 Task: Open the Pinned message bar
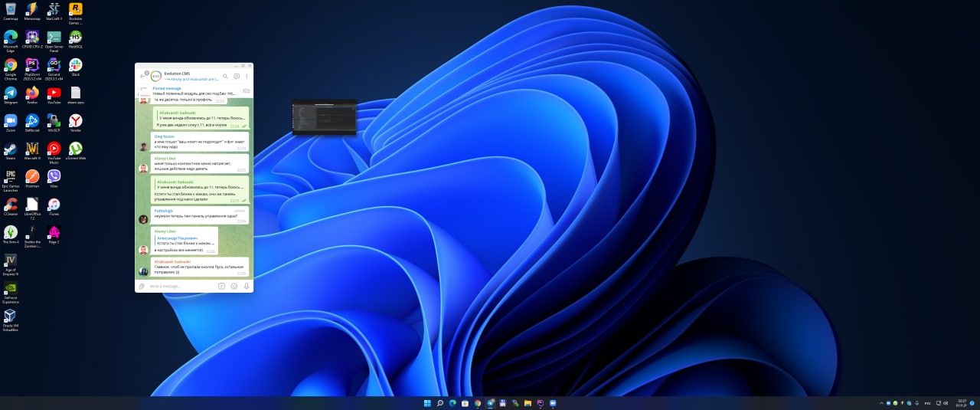[194, 90]
